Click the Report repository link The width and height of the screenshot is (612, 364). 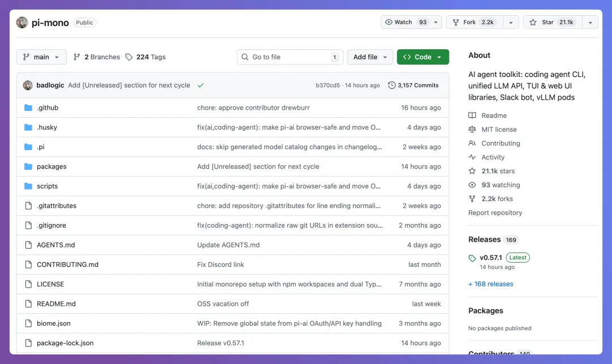click(495, 213)
